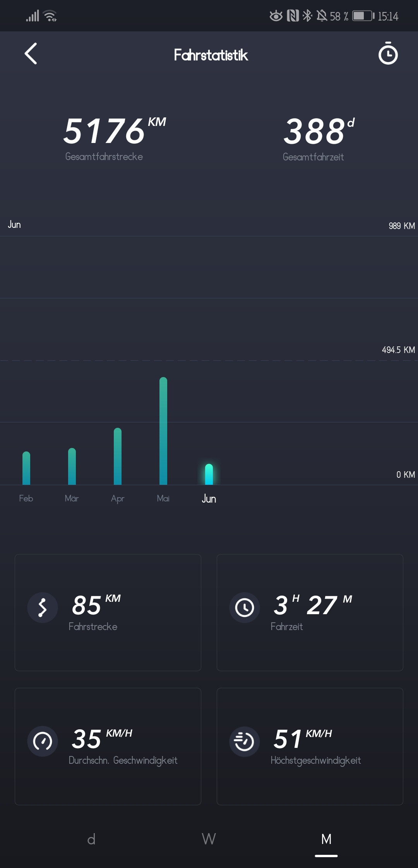Select the Mai bar in chart
Screen dimensions: 418x868
[x=163, y=431]
